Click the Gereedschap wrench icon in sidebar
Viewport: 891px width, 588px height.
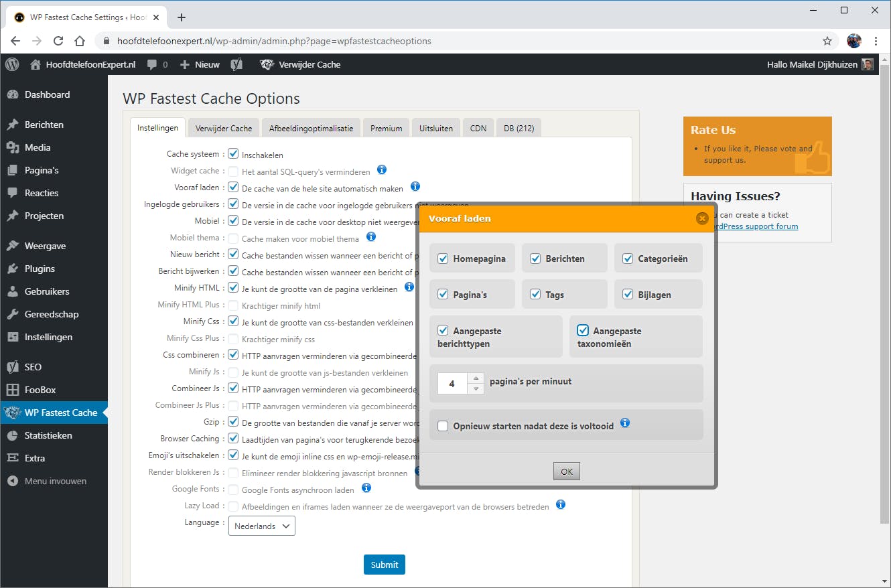coord(12,314)
